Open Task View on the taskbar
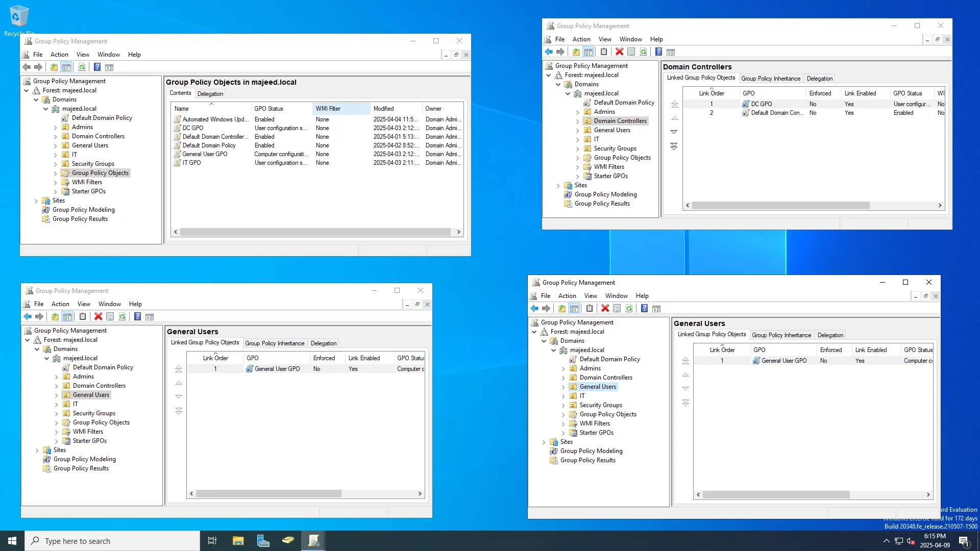The width and height of the screenshot is (980, 551). (212, 541)
